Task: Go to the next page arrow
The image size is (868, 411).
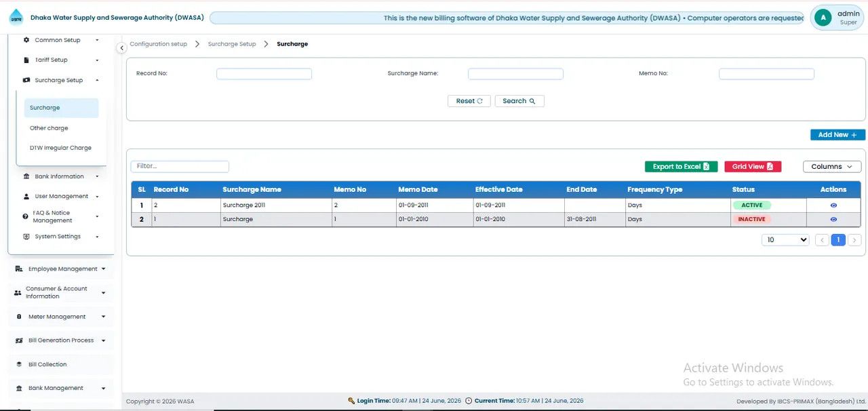Action: [854, 240]
